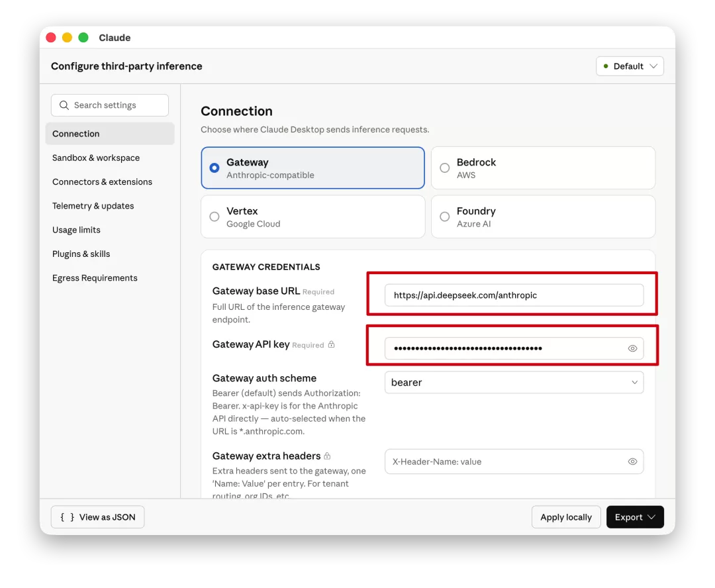Expand the Gateway auth scheme bearer dropdown
Viewport: 715px width, 588px height.
coord(514,382)
